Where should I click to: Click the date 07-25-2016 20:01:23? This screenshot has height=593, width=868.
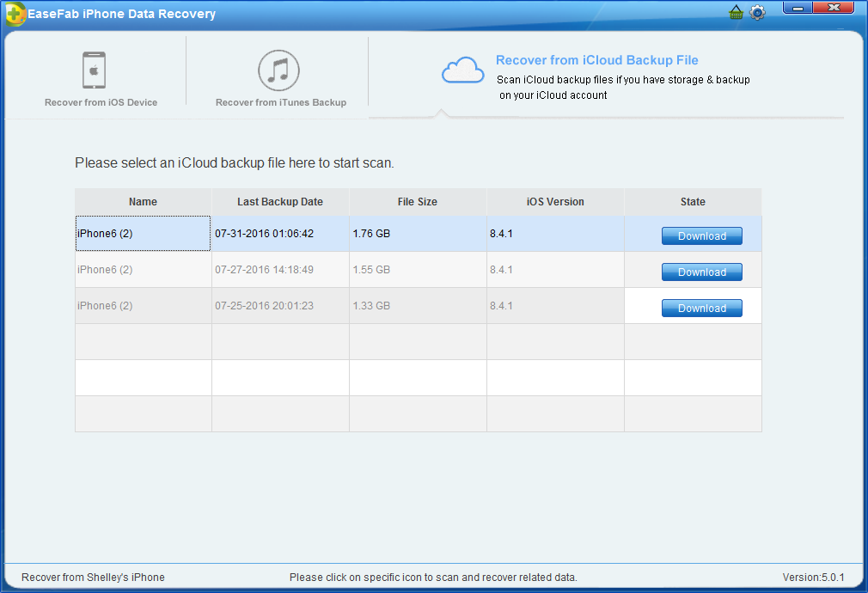tap(264, 306)
